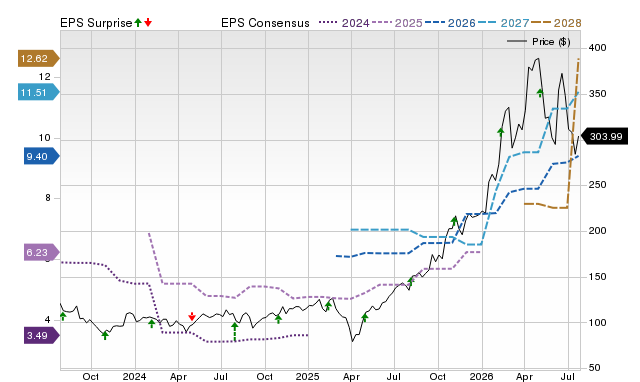The height and width of the screenshot is (382, 640).
Task: Select the green surprise arrow with the dotted stem
Action: (235, 331)
